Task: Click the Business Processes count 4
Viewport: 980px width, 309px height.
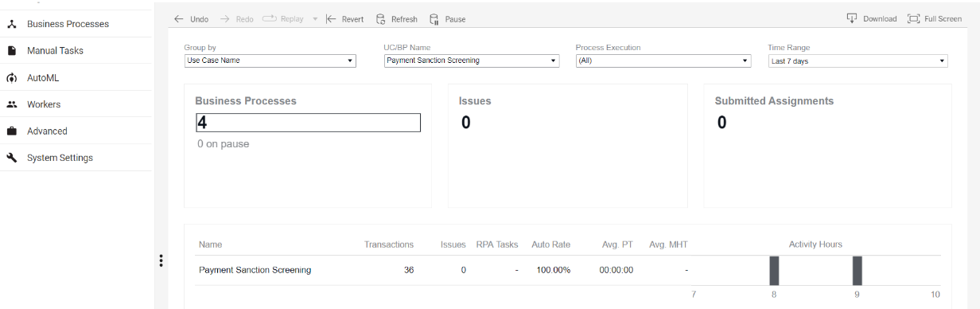Action: tap(309, 123)
